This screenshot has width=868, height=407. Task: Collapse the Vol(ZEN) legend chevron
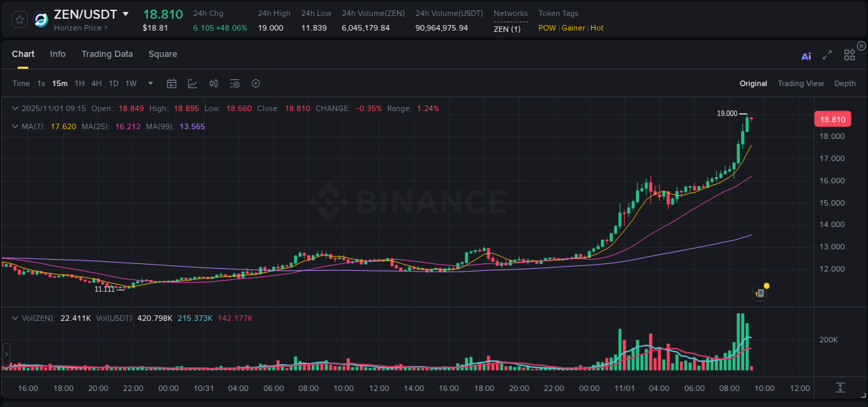15,317
